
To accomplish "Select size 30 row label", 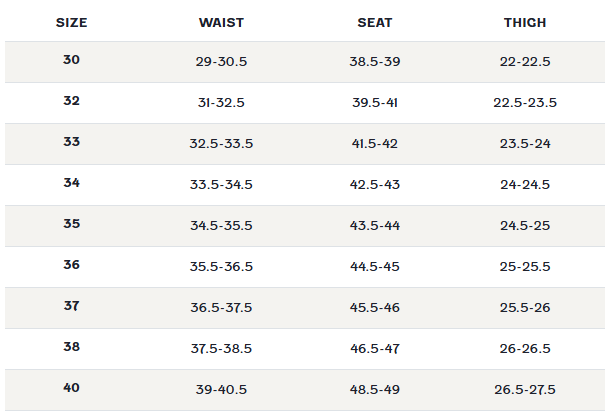I will [72, 60].
